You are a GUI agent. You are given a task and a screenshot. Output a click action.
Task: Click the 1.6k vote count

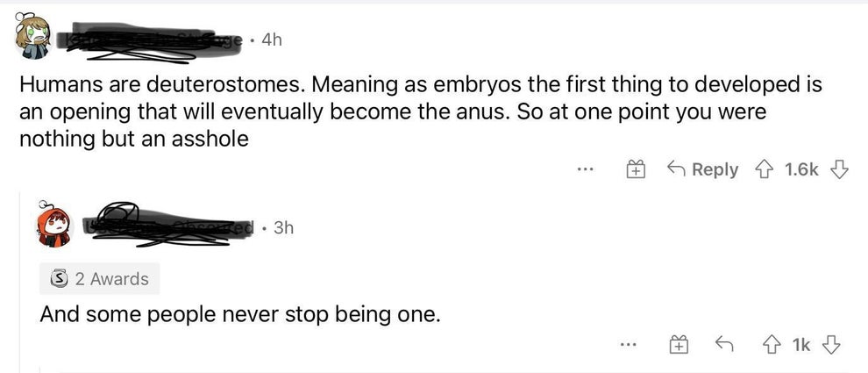(801, 169)
